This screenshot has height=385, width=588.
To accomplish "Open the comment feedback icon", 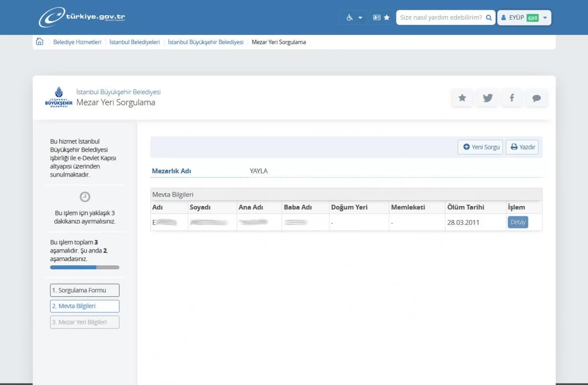I will tap(537, 98).
